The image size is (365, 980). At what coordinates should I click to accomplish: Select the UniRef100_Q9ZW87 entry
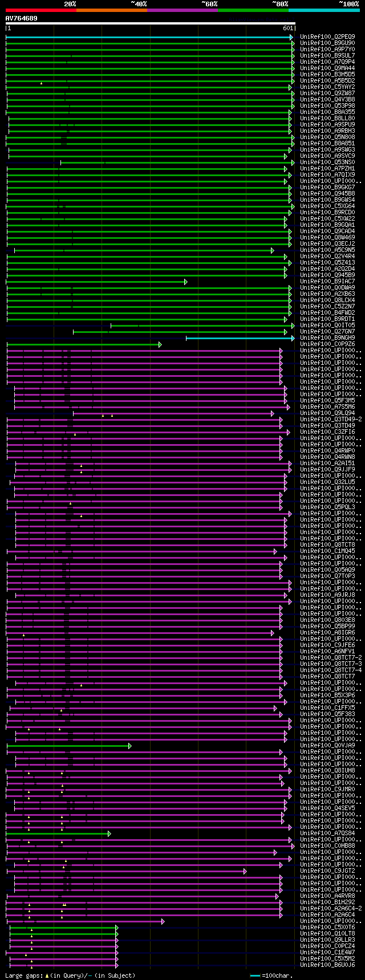[327, 93]
